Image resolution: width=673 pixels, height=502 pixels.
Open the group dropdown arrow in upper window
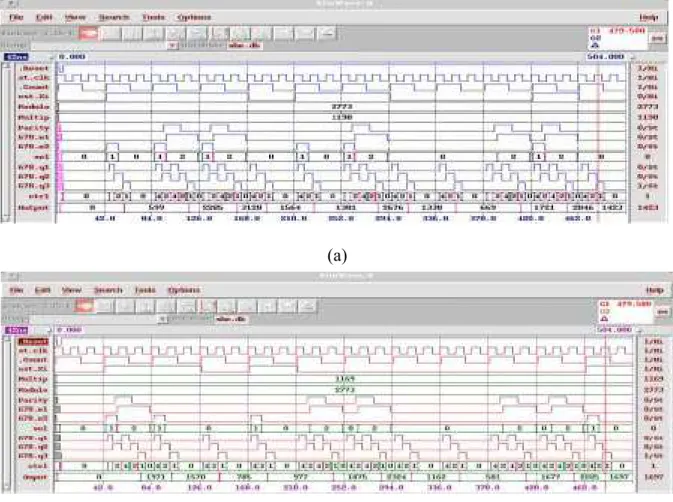(x=172, y=45)
